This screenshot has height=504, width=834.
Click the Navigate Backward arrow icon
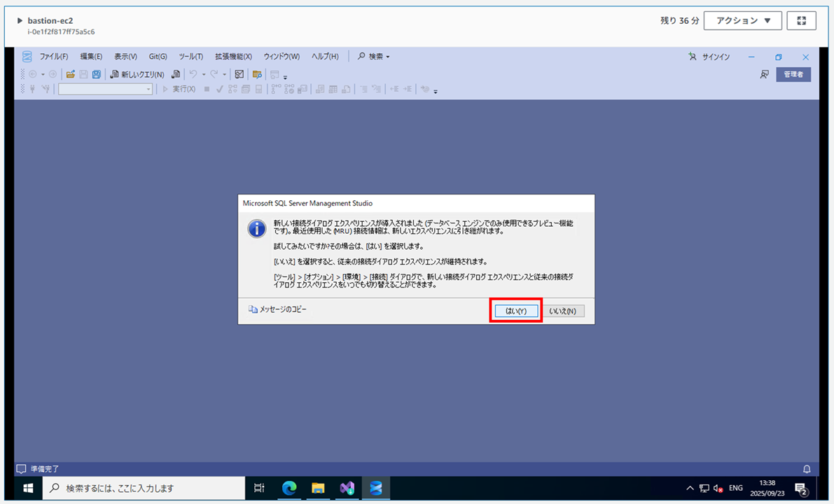point(33,74)
